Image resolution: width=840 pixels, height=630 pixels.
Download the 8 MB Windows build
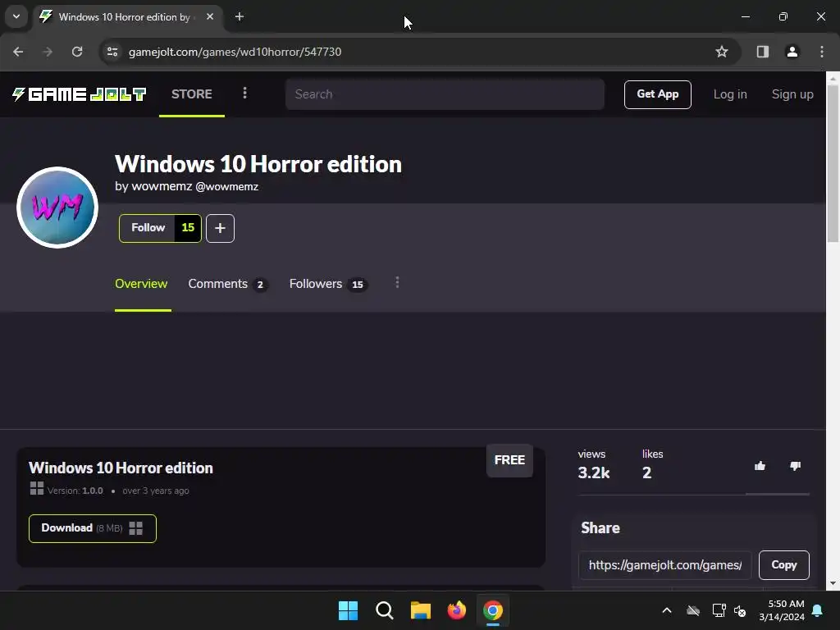(x=93, y=528)
